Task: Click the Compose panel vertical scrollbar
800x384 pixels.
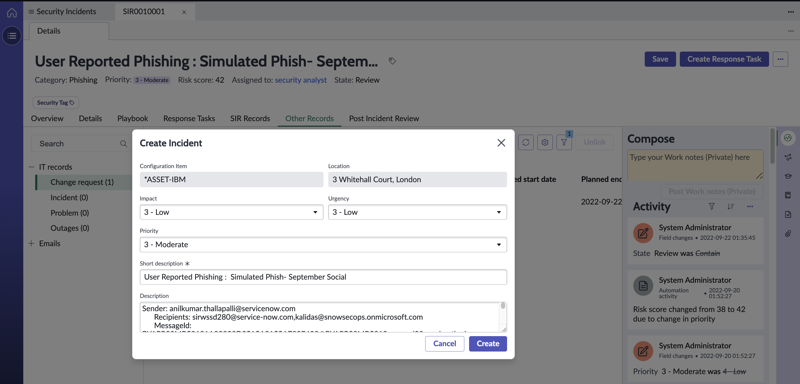Action: 772,145
